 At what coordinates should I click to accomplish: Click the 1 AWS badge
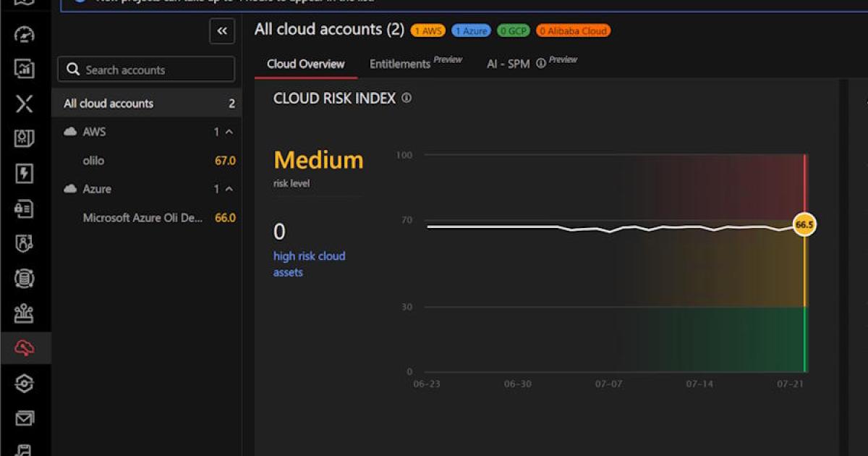pyautogui.click(x=427, y=30)
